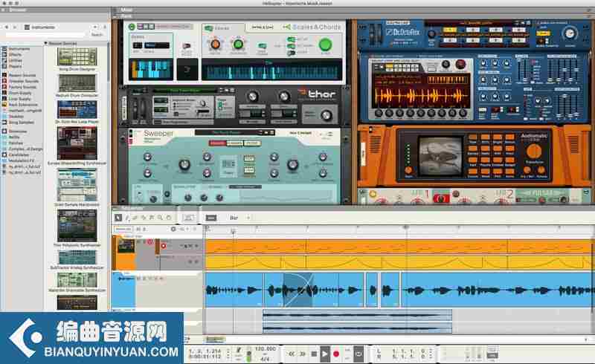Adjust the orange knob on Scales & Chords
Image resolution: width=595 pixels, height=364 pixels.
click(215, 45)
